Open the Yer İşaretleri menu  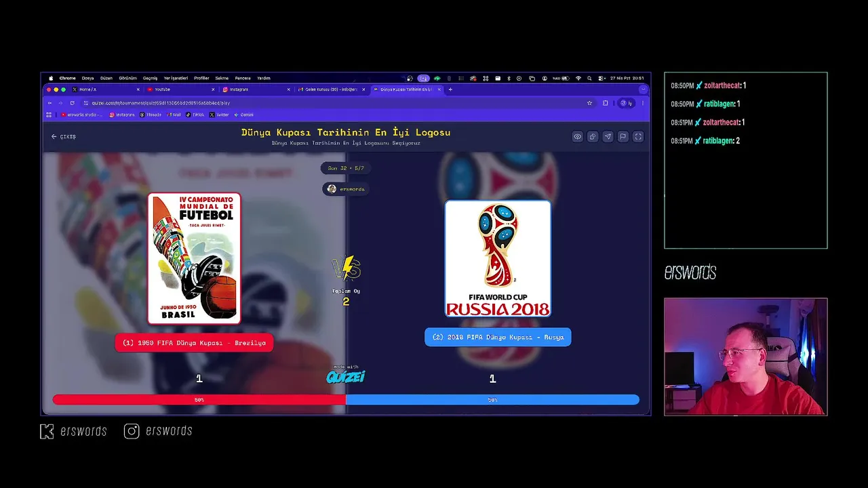pyautogui.click(x=176, y=78)
